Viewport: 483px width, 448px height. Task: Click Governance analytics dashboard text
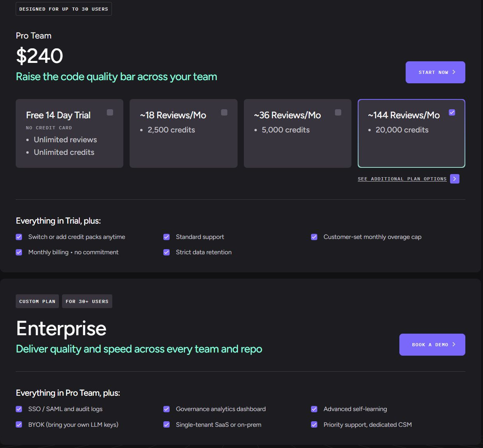pyautogui.click(x=221, y=409)
